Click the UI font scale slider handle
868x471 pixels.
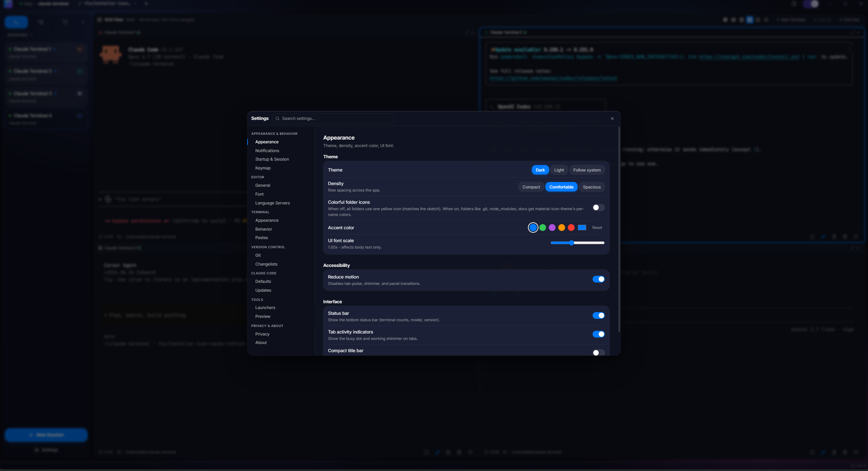[x=571, y=243]
